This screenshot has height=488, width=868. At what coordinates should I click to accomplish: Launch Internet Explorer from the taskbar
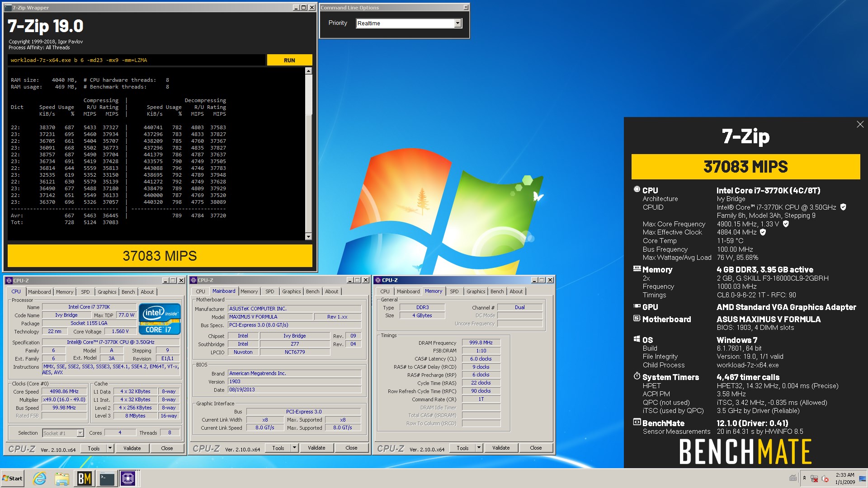40,479
